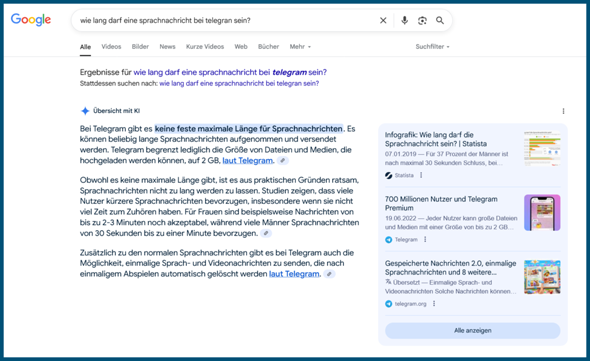Open three-dot menu next to Statista source

[x=421, y=175]
